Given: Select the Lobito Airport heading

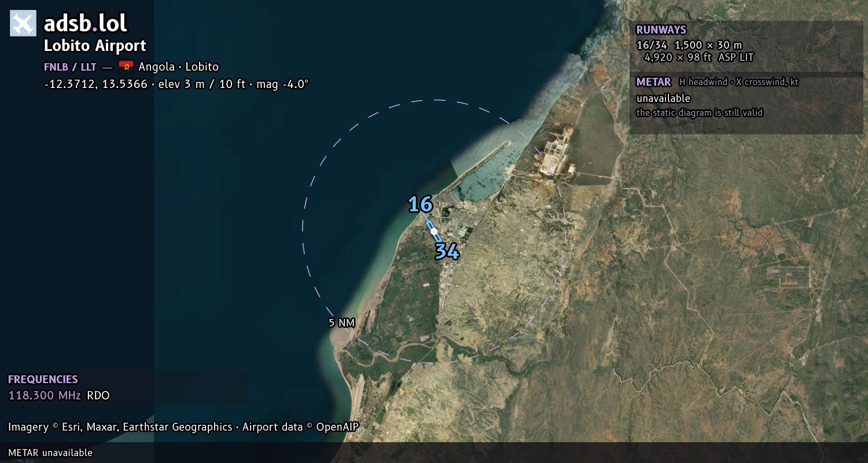Looking at the screenshot, I should 95,46.
